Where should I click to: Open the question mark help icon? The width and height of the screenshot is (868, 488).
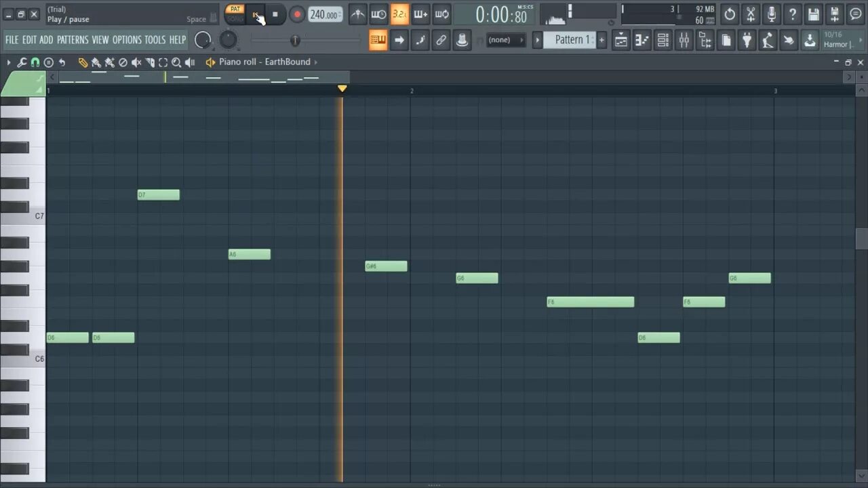(793, 14)
